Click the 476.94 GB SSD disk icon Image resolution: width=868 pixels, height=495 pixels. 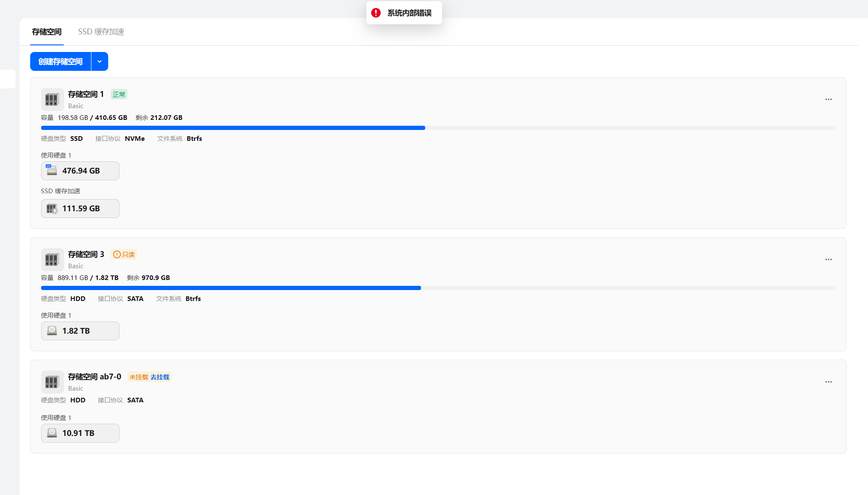pyautogui.click(x=52, y=170)
